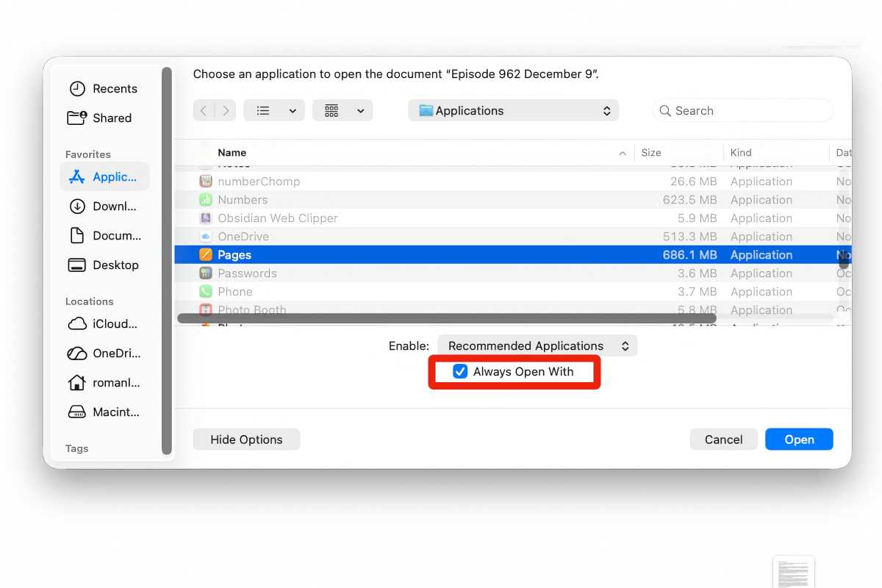Select the Phone application
Screen dimensions: 882x588
pos(235,291)
